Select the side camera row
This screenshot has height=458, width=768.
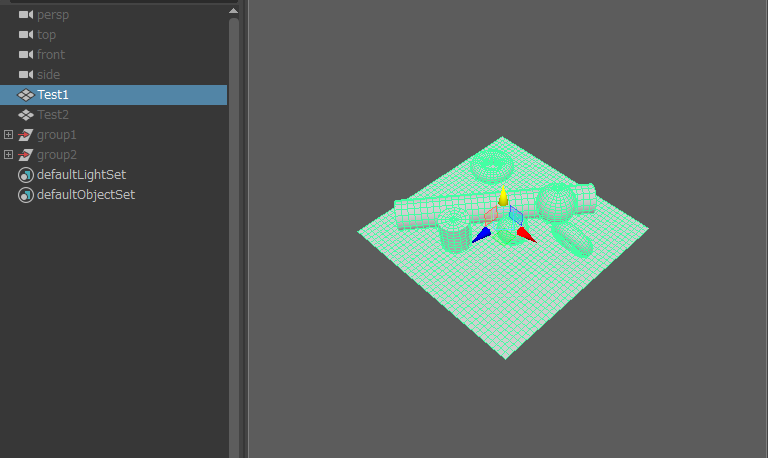[114, 74]
